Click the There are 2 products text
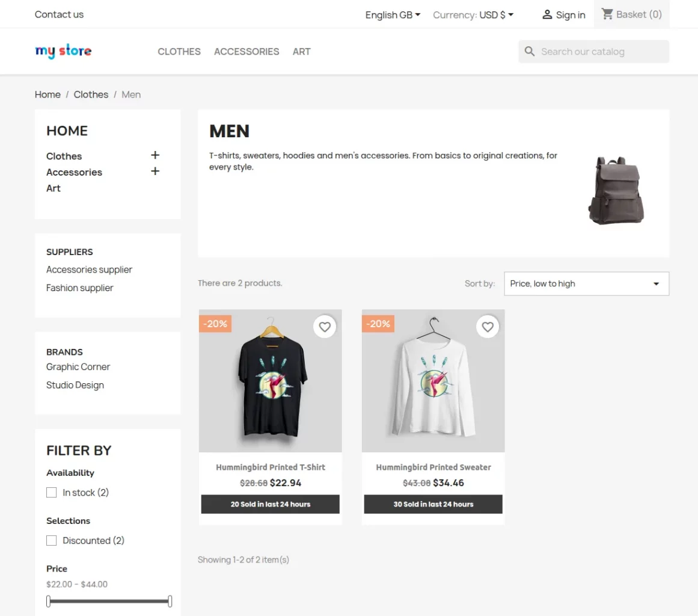The image size is (698, 616). pyautogui.click(x=240, y=283)
